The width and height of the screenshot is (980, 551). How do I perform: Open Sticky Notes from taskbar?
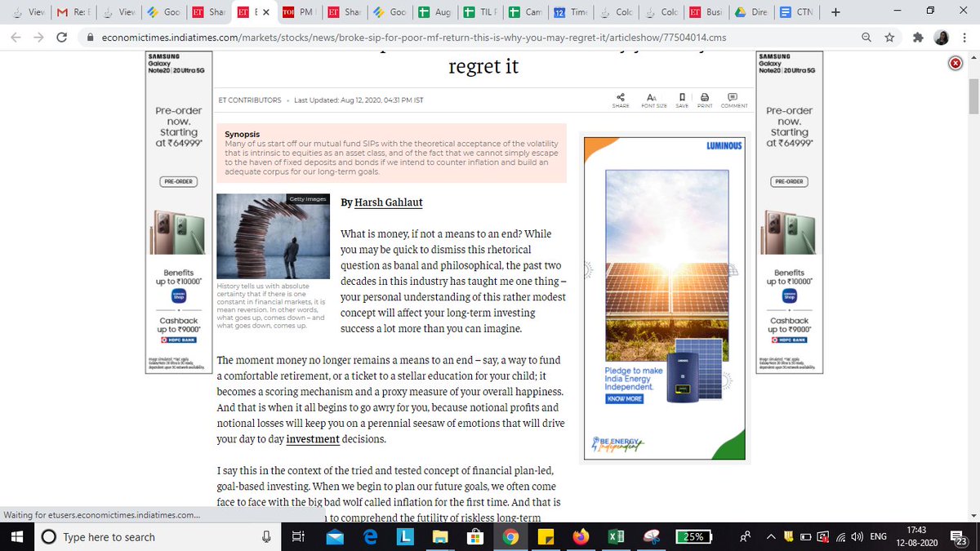[x=546, y=536]
